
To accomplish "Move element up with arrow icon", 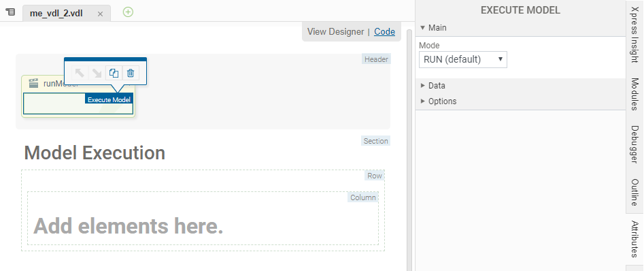I will coord(80,74).
